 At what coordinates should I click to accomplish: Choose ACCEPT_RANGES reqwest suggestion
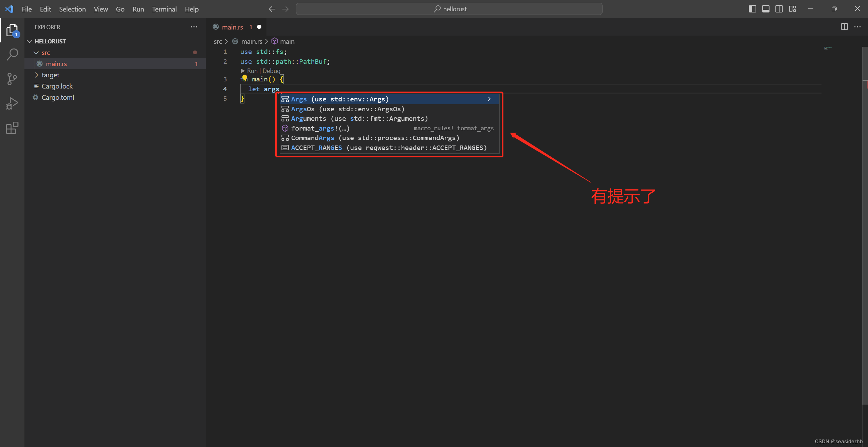coord(389,148)
